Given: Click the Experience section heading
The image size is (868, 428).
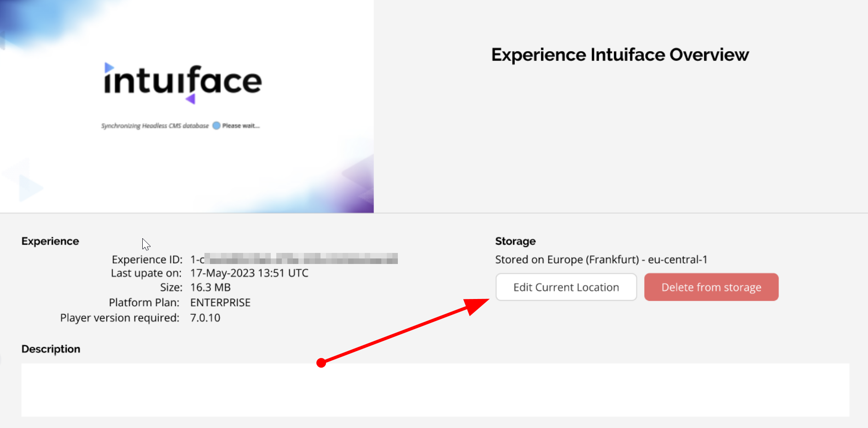Looking at the screenshot, I should click(x=50, y=241).
